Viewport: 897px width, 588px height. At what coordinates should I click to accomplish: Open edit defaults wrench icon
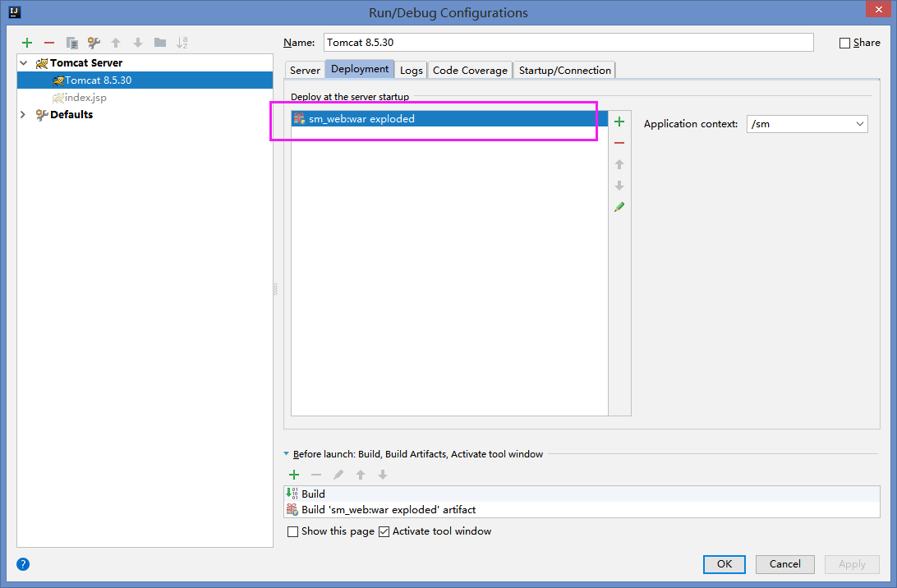pos(94,43)
